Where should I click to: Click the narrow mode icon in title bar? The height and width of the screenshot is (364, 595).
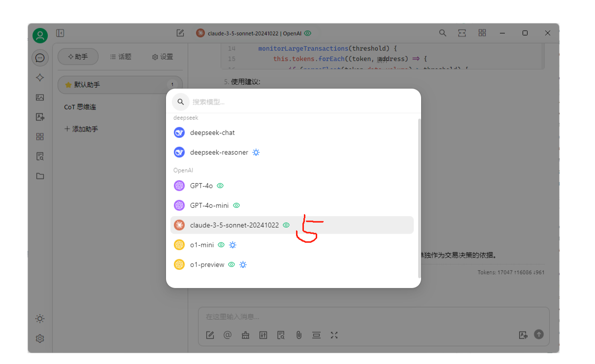tap(462, 33)
